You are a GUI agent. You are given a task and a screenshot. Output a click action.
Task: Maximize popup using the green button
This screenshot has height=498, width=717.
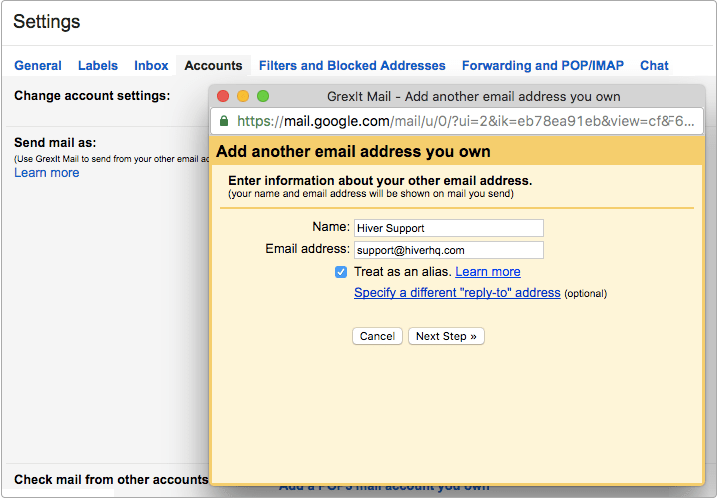[263, 96]
